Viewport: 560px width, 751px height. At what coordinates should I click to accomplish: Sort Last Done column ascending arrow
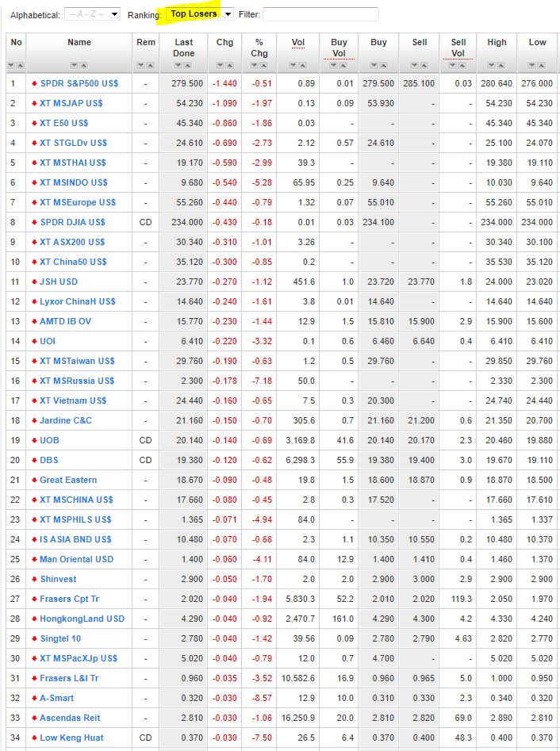coord(188,66)
